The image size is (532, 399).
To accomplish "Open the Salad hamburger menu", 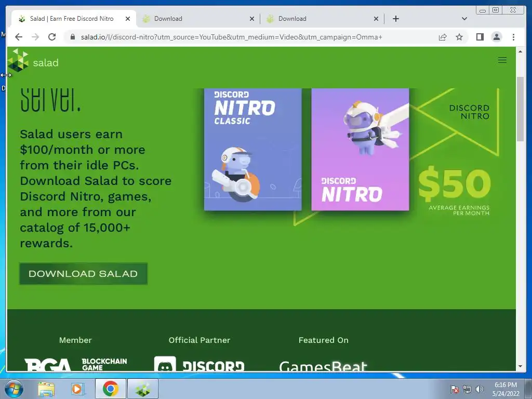I will click(502, 60).
